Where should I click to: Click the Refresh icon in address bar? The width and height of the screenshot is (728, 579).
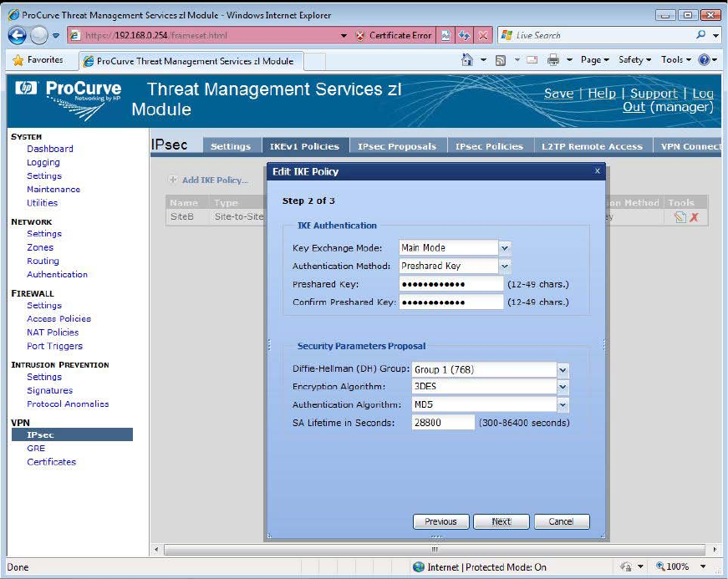[x=464, y=36]
